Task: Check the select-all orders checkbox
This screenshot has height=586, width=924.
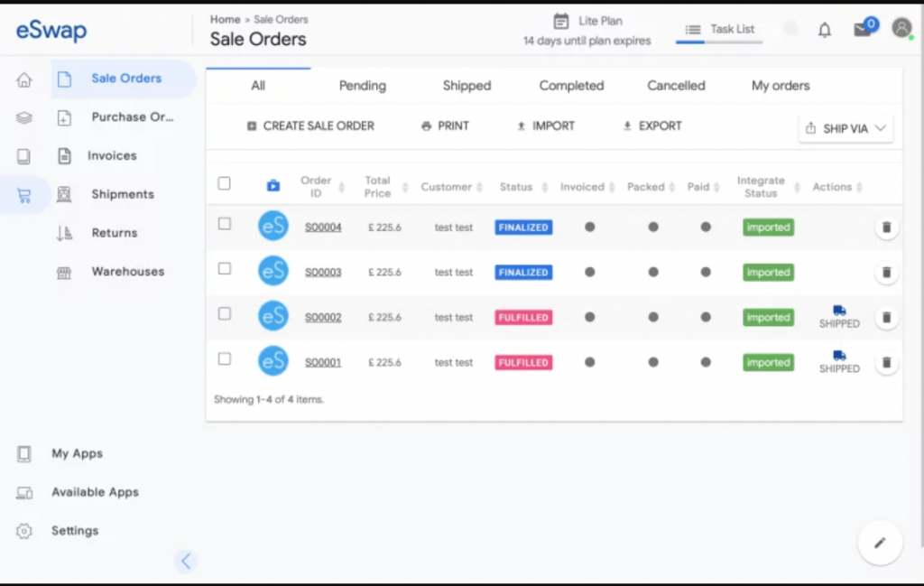Action: point(224,182)
